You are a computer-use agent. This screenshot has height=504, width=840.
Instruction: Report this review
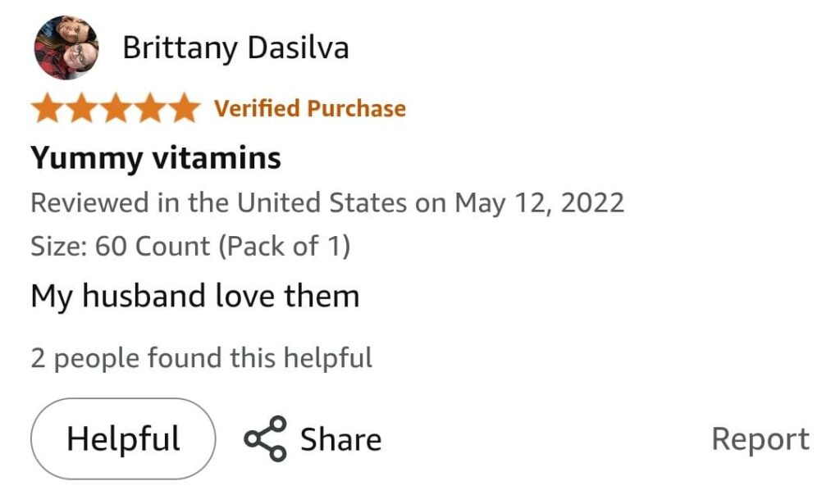[x=760, y=439]
